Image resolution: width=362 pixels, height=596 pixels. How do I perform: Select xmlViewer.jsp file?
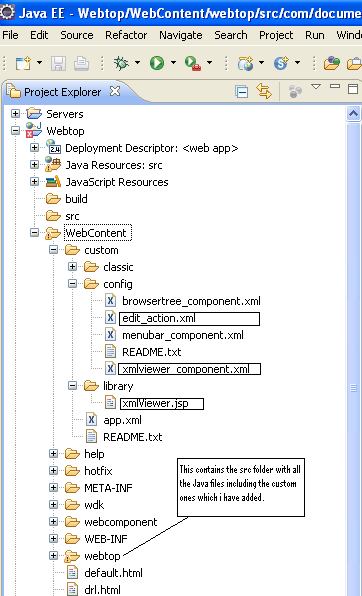click(x=155, y=403)
